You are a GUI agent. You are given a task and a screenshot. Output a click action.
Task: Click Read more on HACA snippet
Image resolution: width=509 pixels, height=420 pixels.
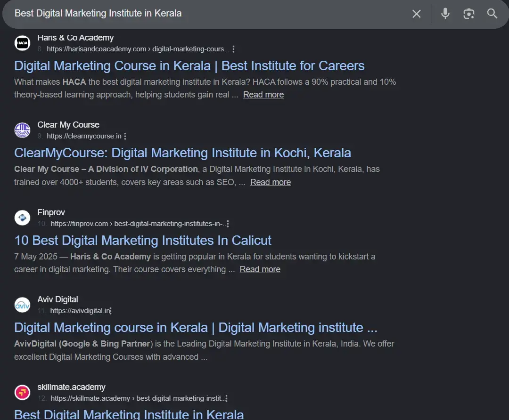coord(263,95)
